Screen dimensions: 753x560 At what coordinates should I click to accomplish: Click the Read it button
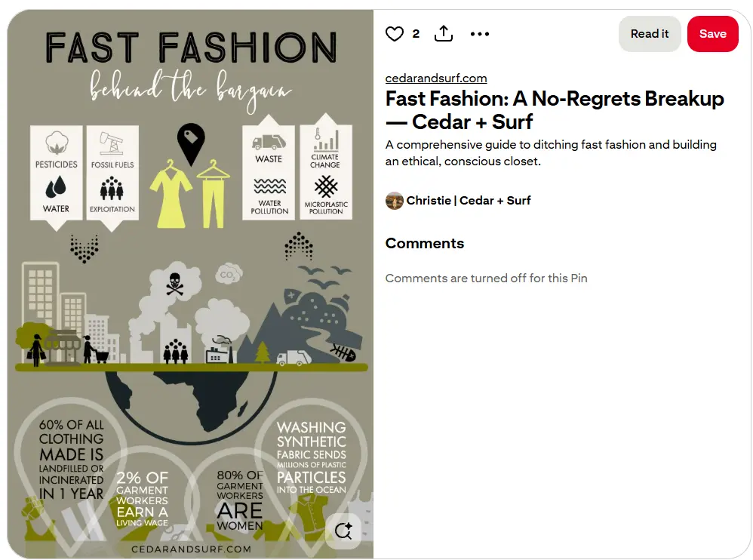[x=650, y=34]
